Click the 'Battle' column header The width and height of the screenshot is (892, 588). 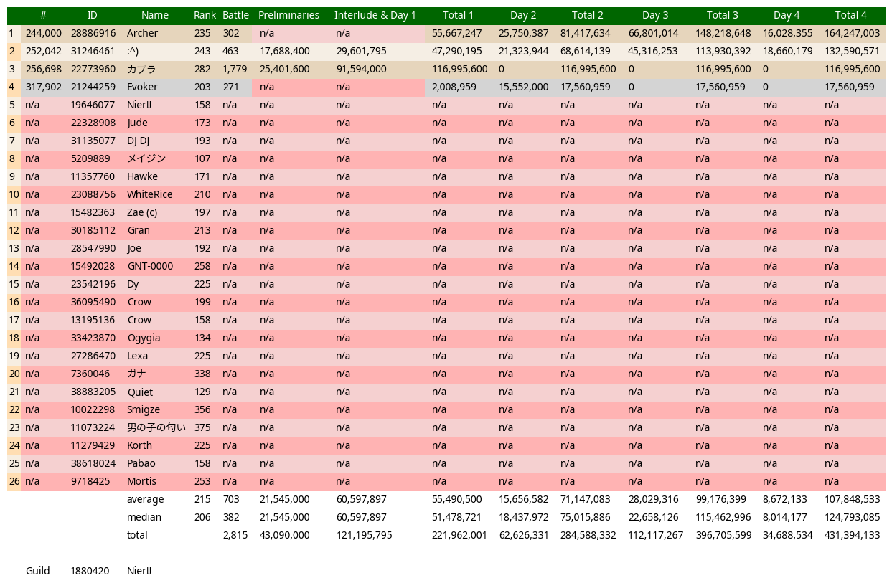[x=235, y=15]
